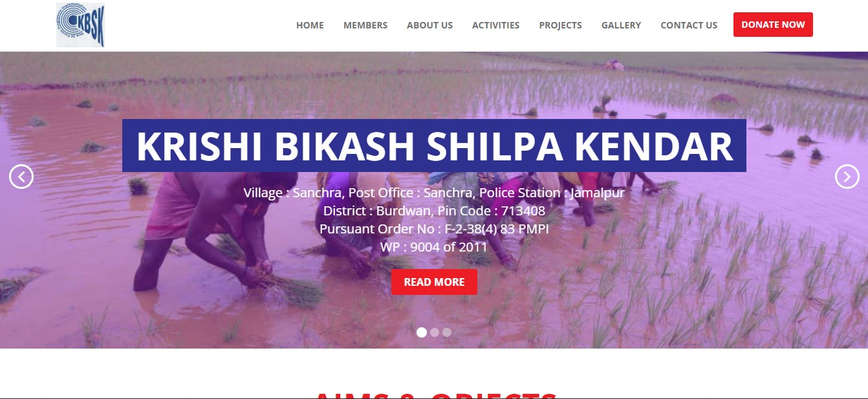Screen dimensions: 868x399
Task: Navigate to the ABOUT US page
Action: 429,25
